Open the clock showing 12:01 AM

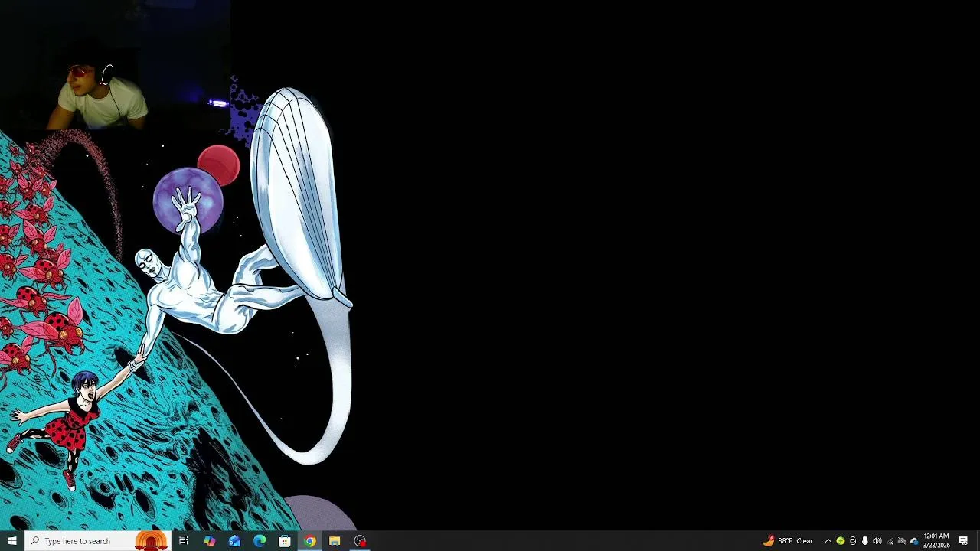(x=936, y=541)
